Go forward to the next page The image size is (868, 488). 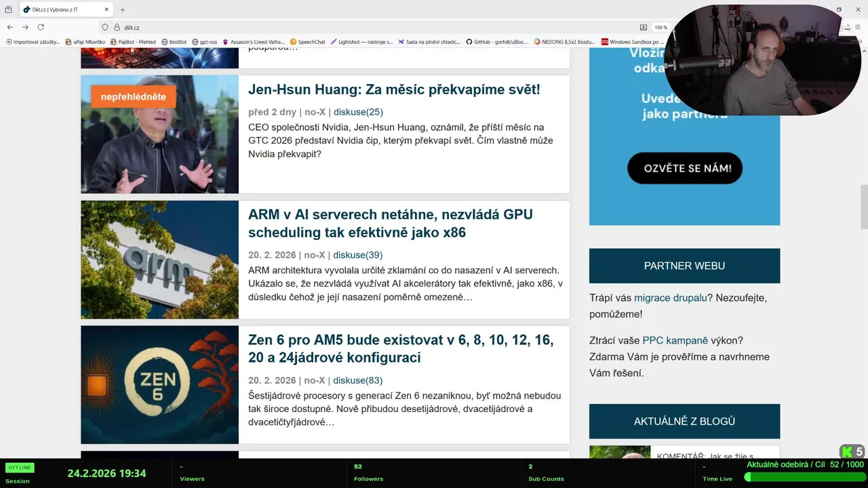pyautogui.click(x=25, y=27)
